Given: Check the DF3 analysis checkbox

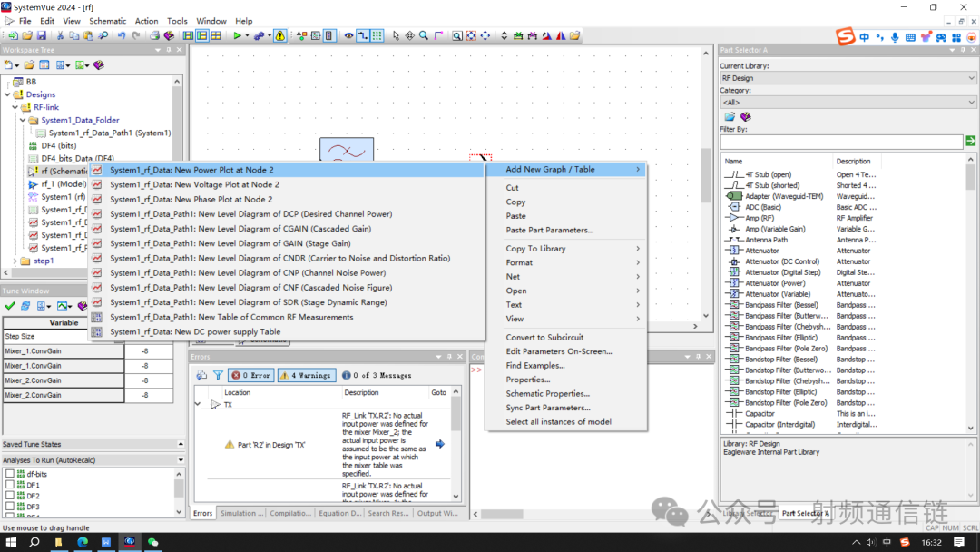Looking at the screenshot, I should (10, 507).
